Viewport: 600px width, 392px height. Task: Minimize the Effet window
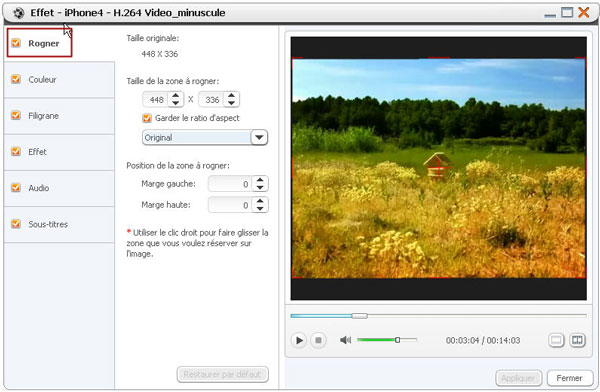coord(550,15)
